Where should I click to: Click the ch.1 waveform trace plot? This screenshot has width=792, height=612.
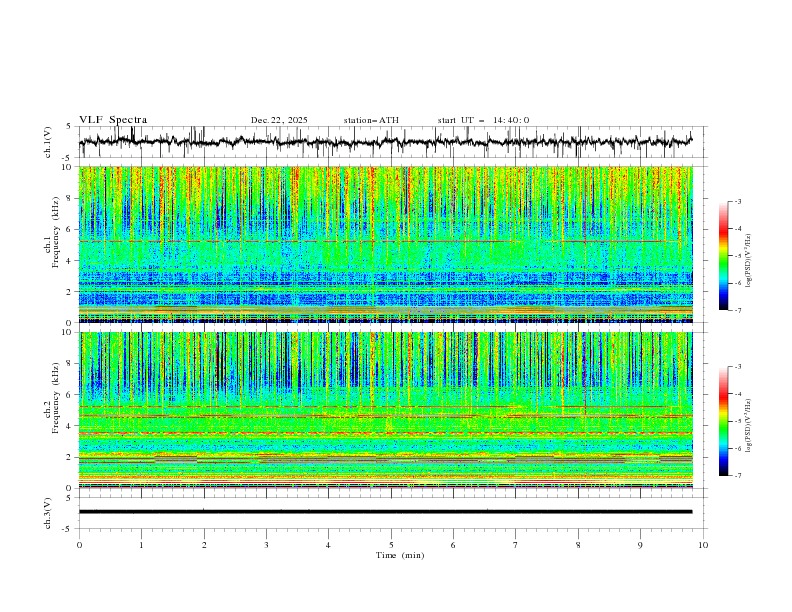pyautogui.click(x=385, y=142)
